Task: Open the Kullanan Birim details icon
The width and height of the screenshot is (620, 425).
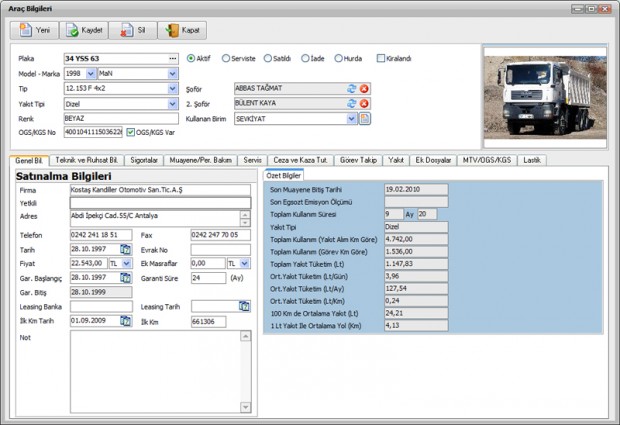Action: point(365,119)
